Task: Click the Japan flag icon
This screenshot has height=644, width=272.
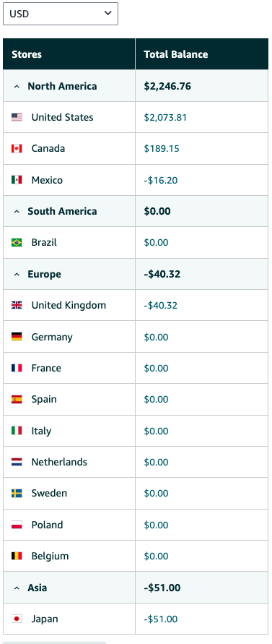Action: pos(17,619)
